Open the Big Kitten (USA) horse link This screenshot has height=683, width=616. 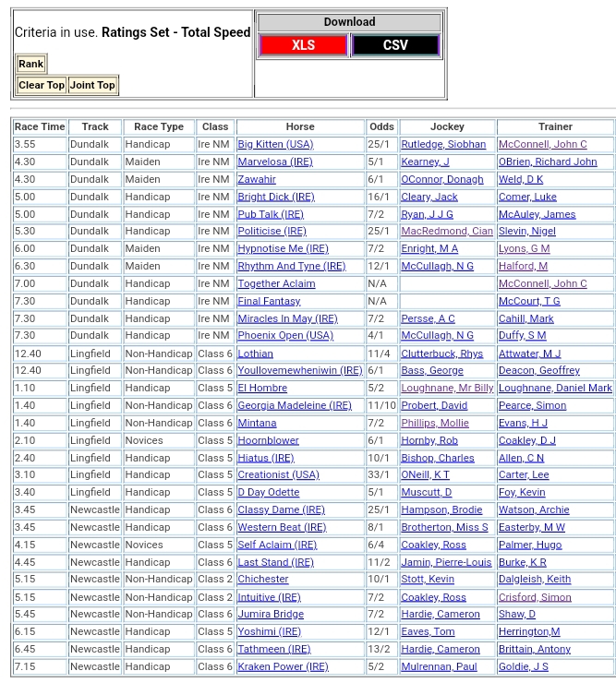point(275,145)
